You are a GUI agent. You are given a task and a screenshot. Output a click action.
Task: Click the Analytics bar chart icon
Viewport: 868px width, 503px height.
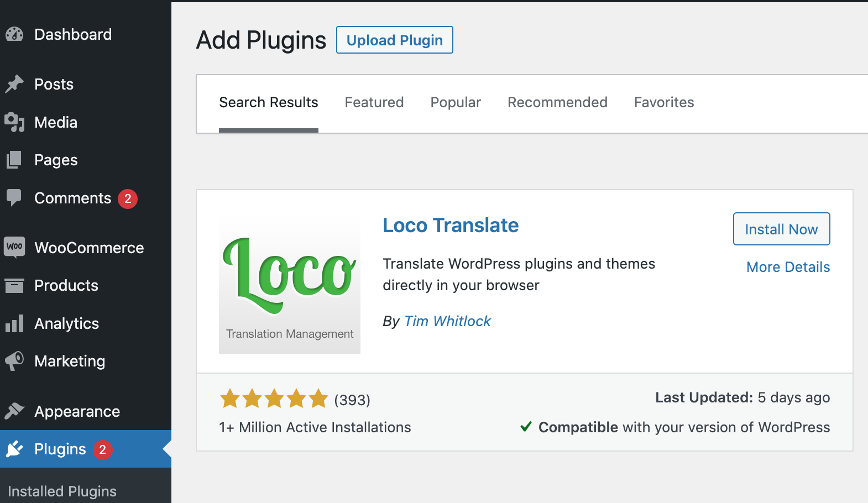pos(14,323)
